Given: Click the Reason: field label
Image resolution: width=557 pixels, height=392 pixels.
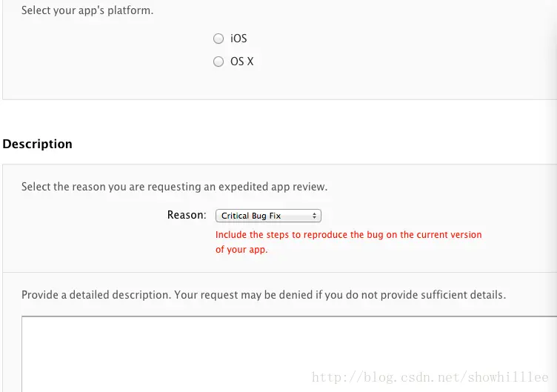Looking at the screenshot, I should point(187,215).
